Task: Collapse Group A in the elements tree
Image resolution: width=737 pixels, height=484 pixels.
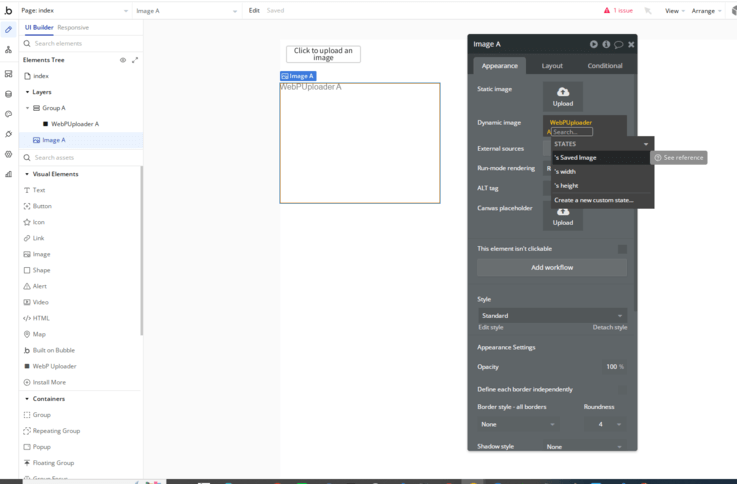Action: click(27, 108)
